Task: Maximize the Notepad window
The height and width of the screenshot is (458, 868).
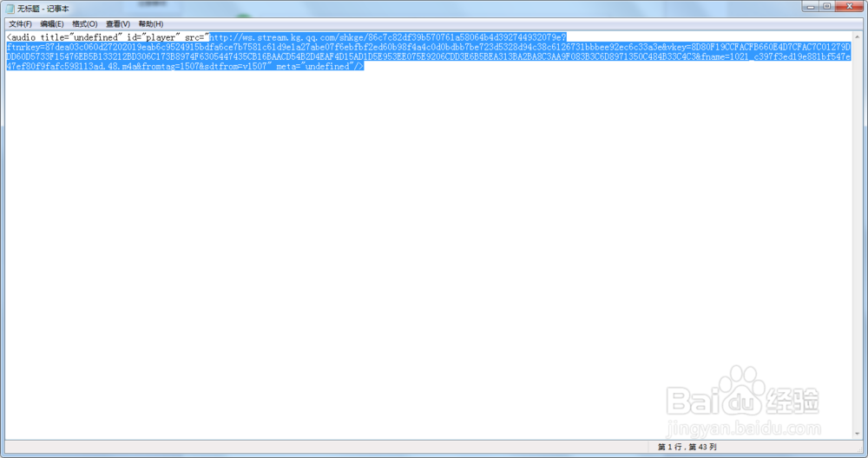Action: coord(826,6)
